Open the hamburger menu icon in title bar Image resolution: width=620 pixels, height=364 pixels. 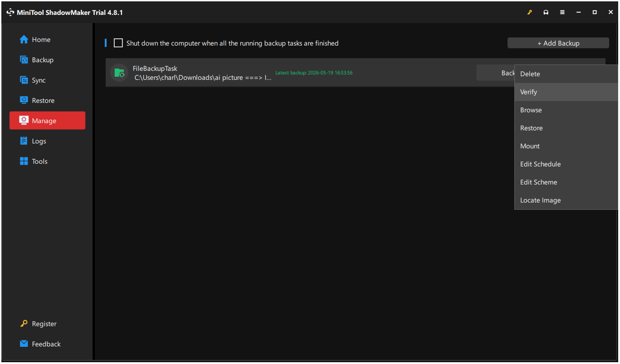tap(562, 12)
